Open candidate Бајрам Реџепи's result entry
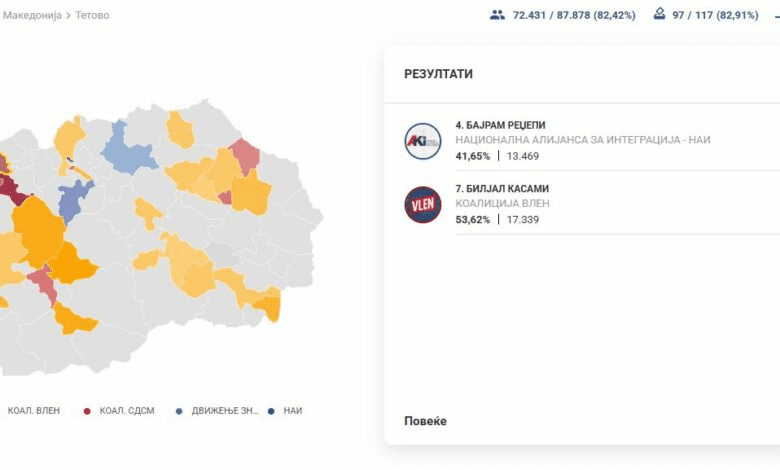This screenshot has width=780, height=470. pos(501,125)
